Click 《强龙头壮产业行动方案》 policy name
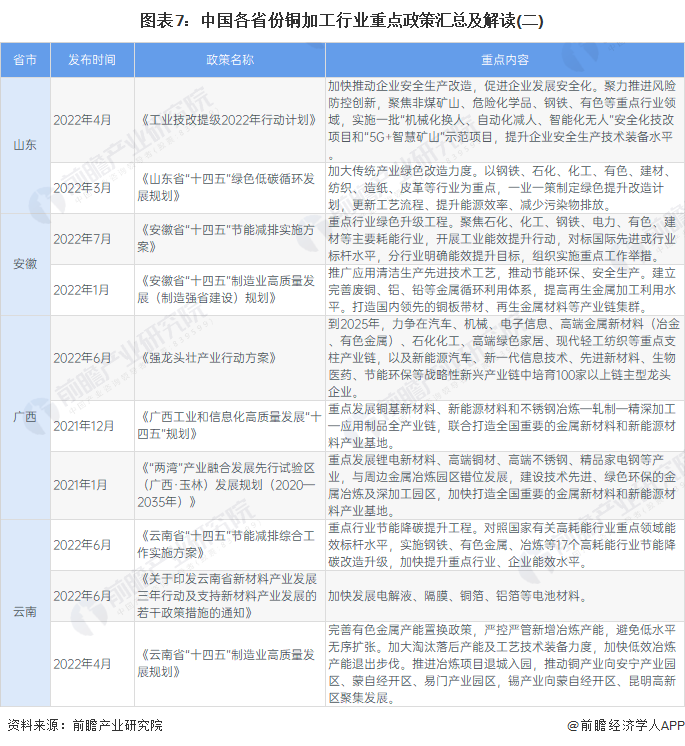The image size is (685, 746). click(x=207, y=358)
